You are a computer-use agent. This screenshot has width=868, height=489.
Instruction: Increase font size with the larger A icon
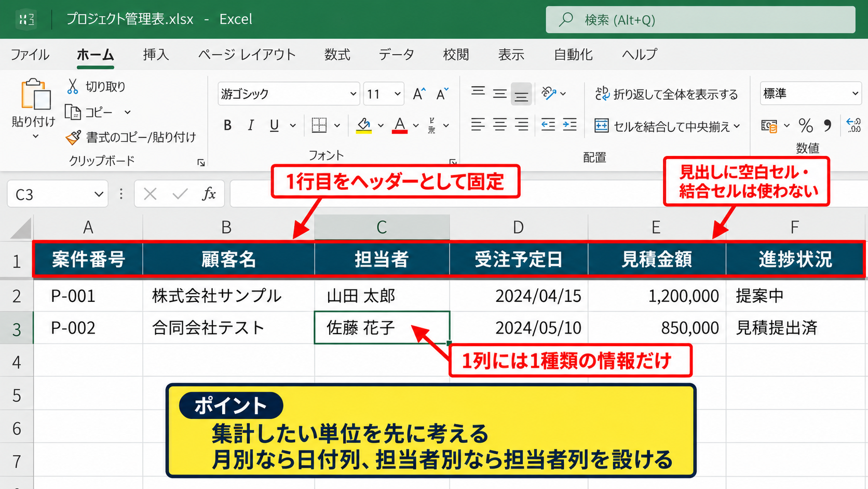click(419, 94)
